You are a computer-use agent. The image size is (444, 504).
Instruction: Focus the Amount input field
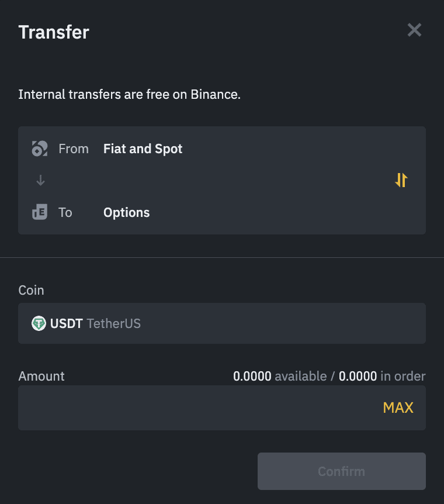click(x=193, y=408)
